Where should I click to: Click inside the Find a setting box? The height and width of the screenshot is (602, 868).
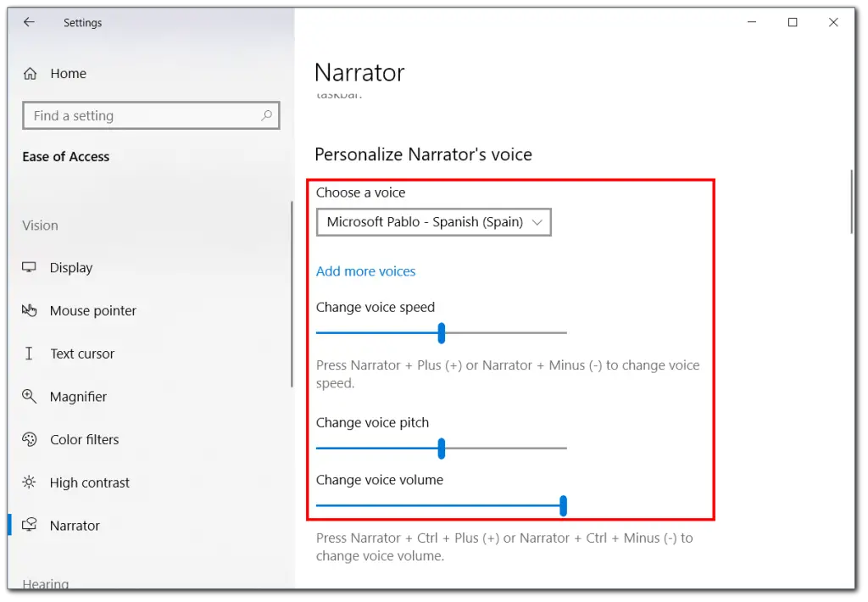point(136,115)
